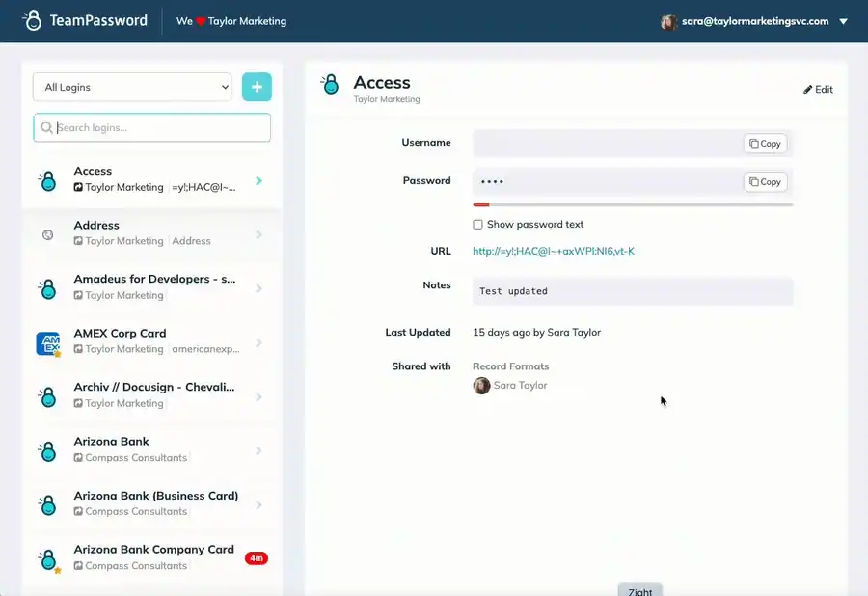Click the globe icon of Address entry
This screenshot has width=868, height=596.
(x=47, y=234)
